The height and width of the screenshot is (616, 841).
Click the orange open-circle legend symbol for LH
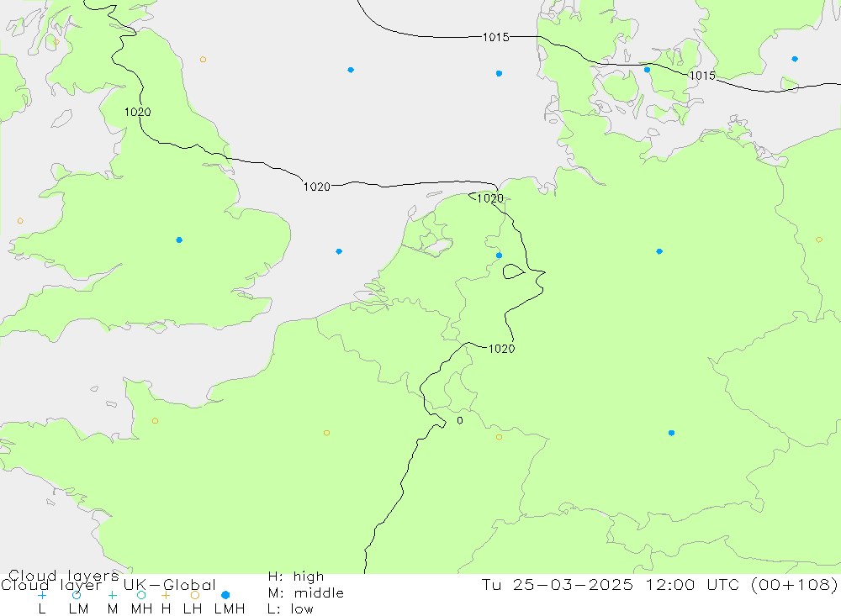coord(195,595)
